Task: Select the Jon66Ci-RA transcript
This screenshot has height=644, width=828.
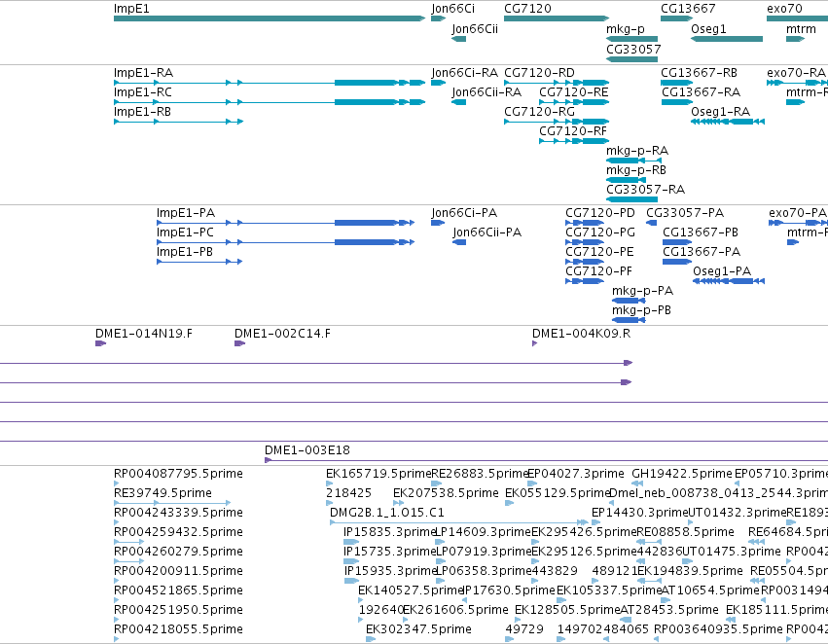Action: pos(438,83)
